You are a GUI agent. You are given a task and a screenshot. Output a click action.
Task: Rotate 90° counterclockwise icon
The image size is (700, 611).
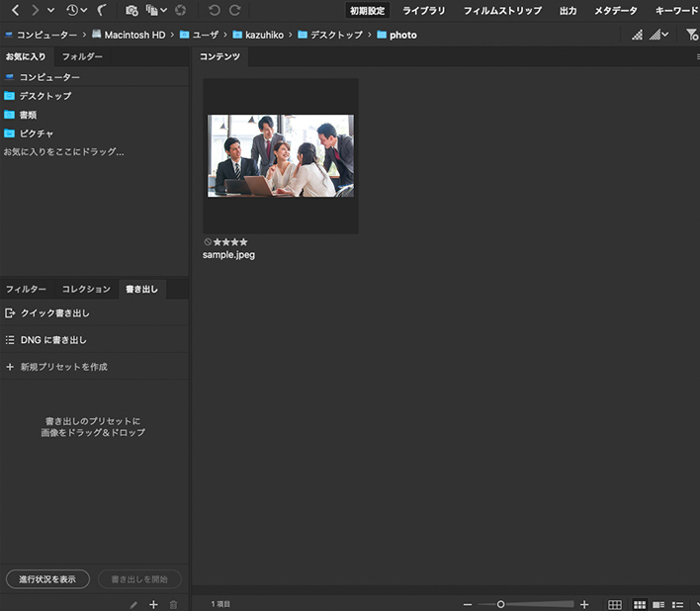tap(215, 10)
